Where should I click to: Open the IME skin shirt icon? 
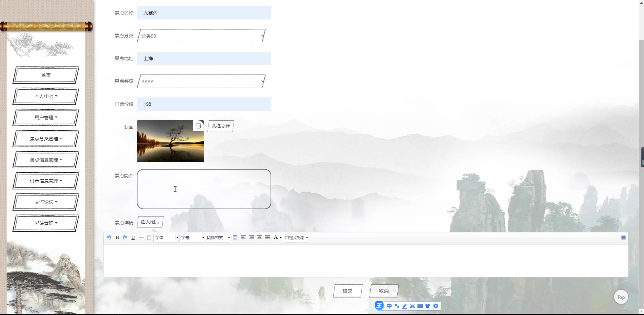pyautogui.click(x=428, y=306)
